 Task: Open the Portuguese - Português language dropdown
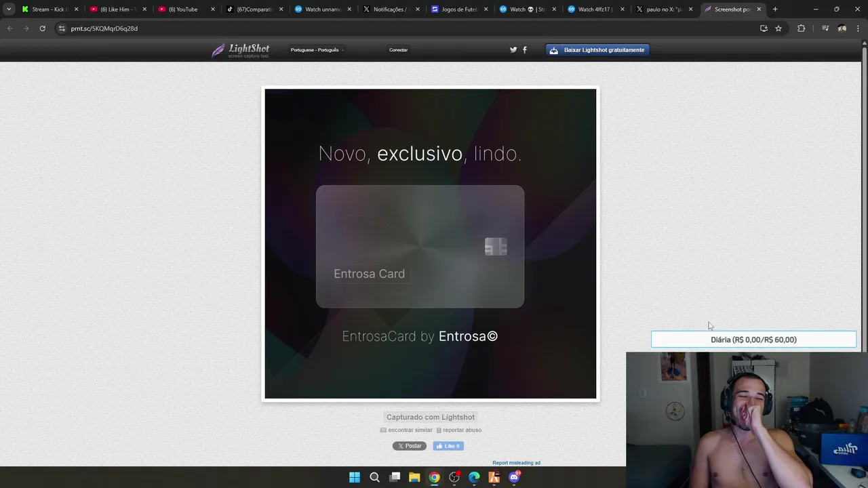(317, 50)
